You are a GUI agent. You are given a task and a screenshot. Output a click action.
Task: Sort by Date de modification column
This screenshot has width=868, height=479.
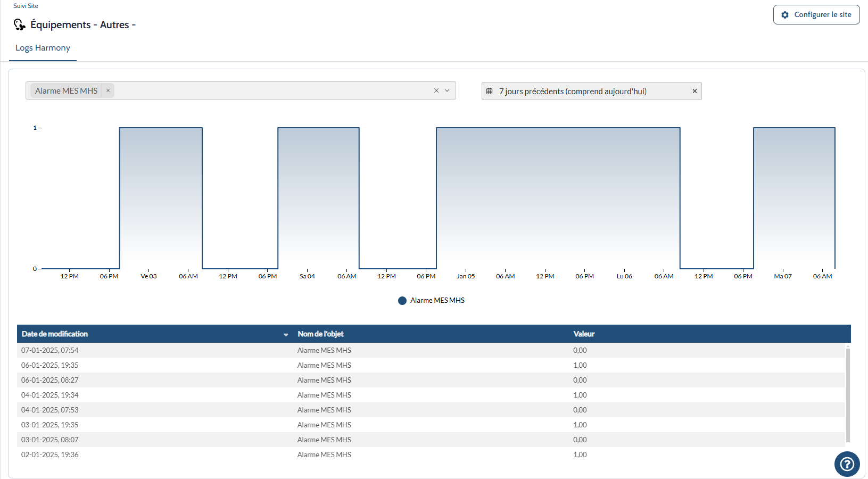click(x=55, y=334)
